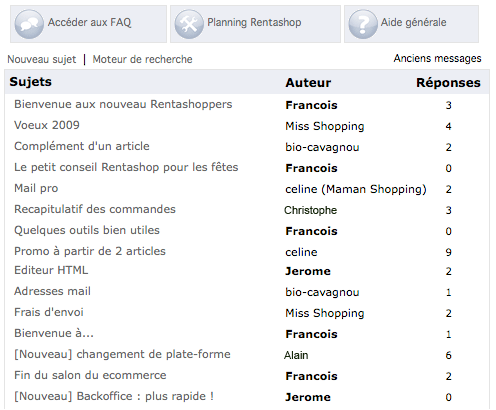Open the Frais d'envoi topic
The image size is (496, 410).
pyautogui.click(x=49, y=312)
